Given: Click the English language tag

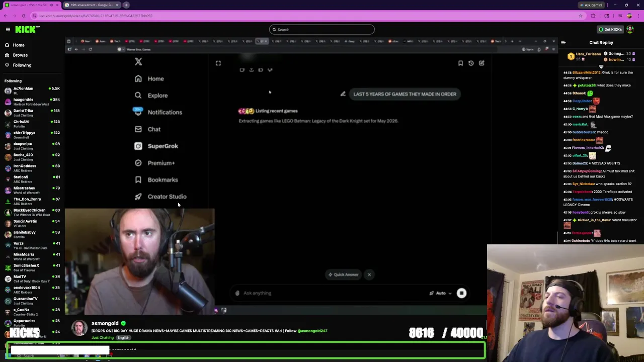Looking at the screenshot, I should coord(124,338).
